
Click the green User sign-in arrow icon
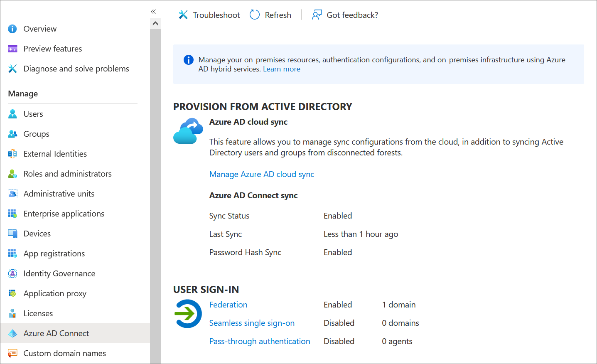[188, 314]
